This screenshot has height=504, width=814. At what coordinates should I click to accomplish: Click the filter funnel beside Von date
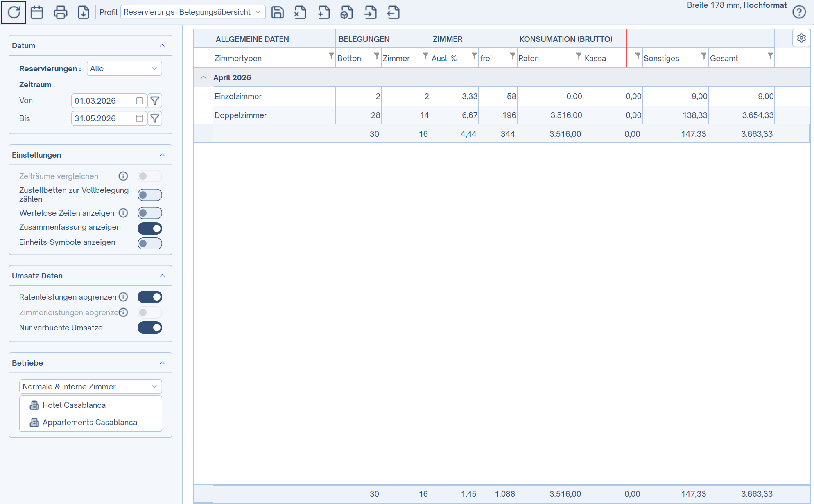click(155, 101)
